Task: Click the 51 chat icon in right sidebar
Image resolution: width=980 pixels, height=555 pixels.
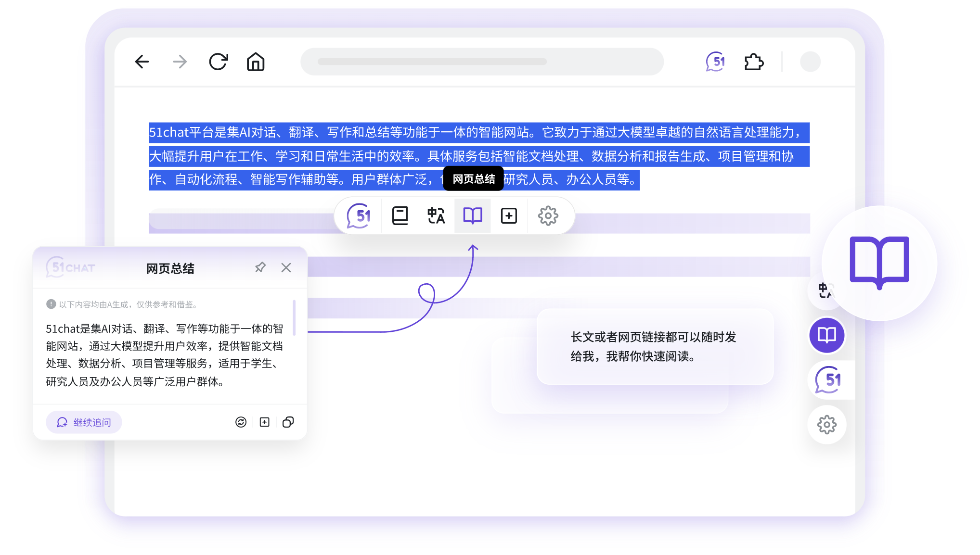Action: click(828, 380)
